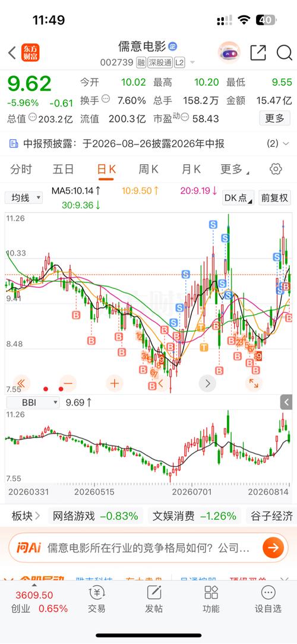The image size is (297, 644).
Task: Tap the 市盈 info bubble icon
Action: point(185,118)
